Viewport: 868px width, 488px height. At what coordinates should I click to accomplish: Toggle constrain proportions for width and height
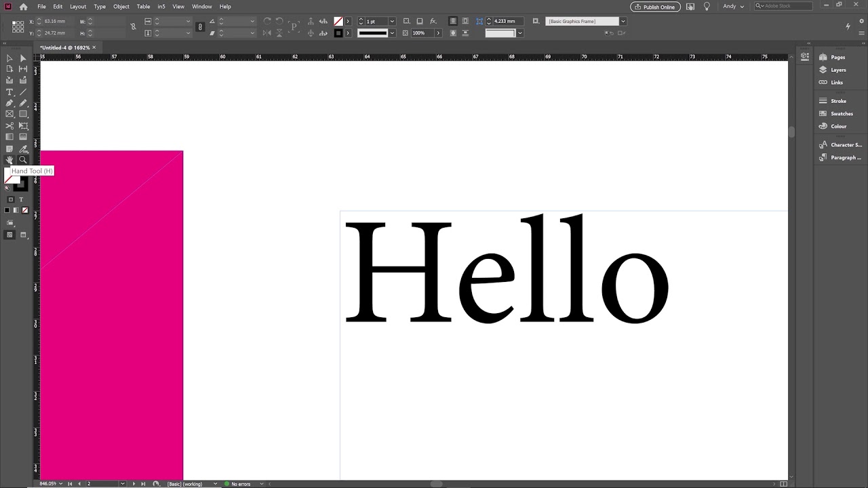133,27
